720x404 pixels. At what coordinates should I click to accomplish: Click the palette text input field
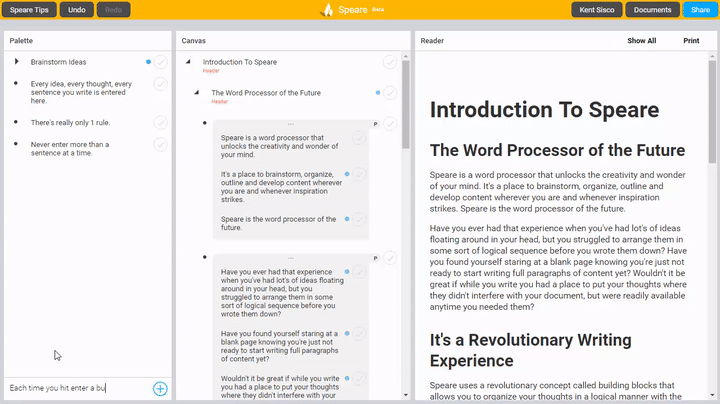tap(75, 388)
